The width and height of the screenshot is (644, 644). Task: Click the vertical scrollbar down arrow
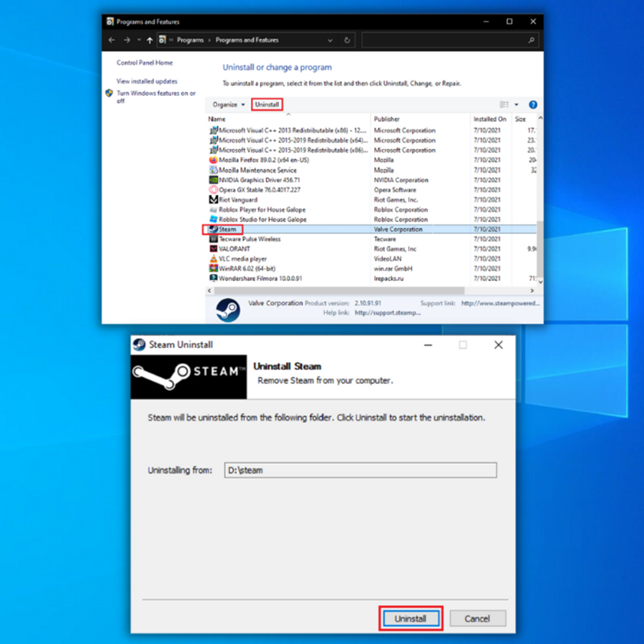coord(540,282)
